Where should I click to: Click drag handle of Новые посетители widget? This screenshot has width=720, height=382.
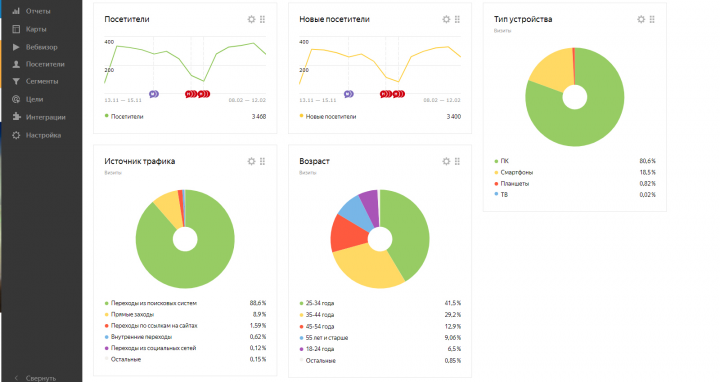click(457, 19)
